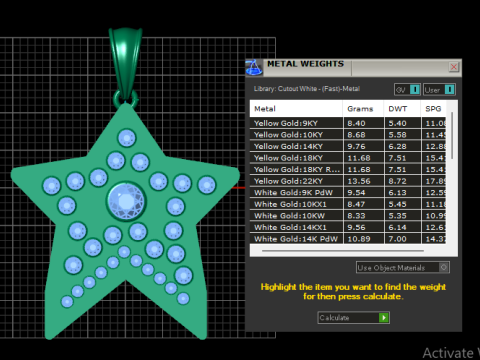Click the 8.33 grams value for 10KW
This screenshot has height=360, width=480.
(356, 216)
